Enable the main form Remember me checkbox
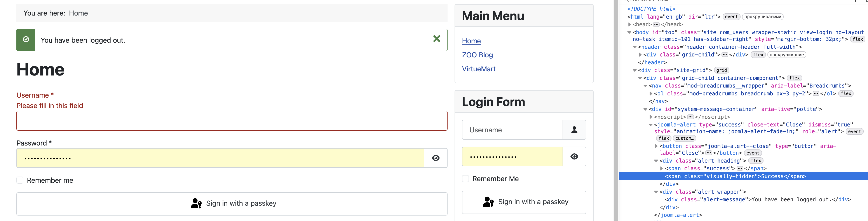The width and height of the screenshot is (868, 221). pos(20,180)
